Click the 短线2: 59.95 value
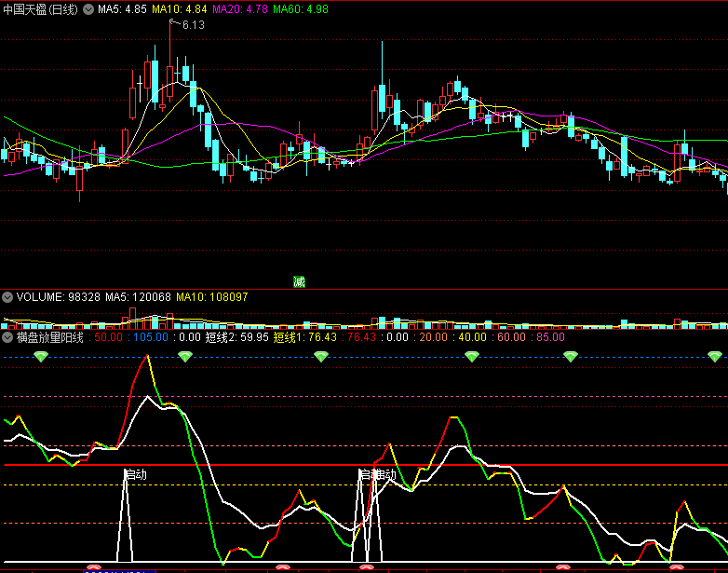 point(236,337)
